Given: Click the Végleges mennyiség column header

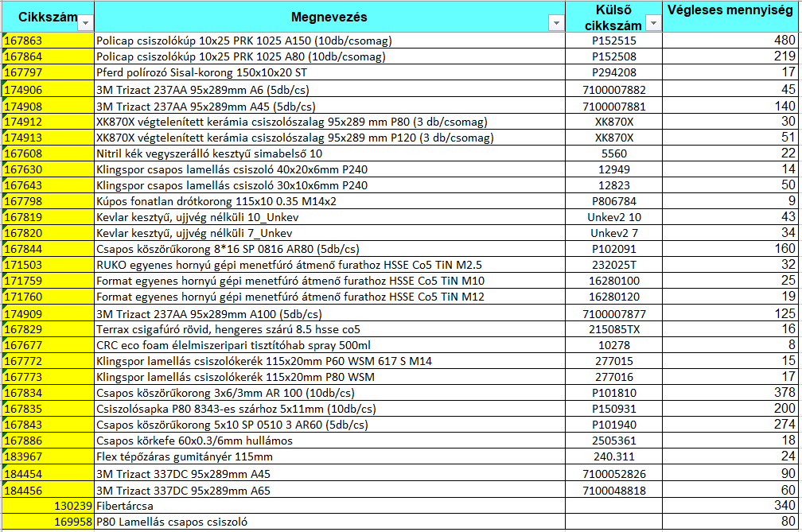Looking at the screenshot, I should 731,11.
